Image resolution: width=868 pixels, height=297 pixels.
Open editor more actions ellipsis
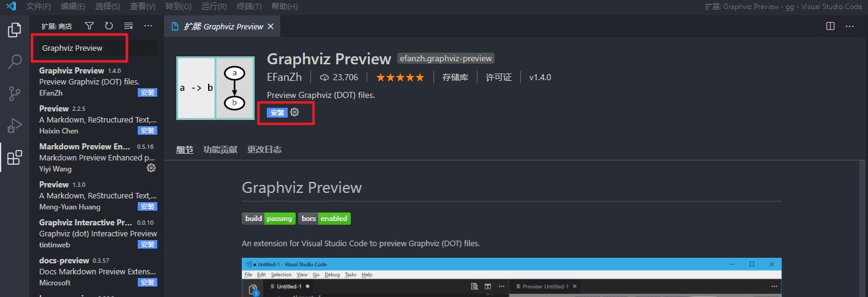click(x=850, y=26)
